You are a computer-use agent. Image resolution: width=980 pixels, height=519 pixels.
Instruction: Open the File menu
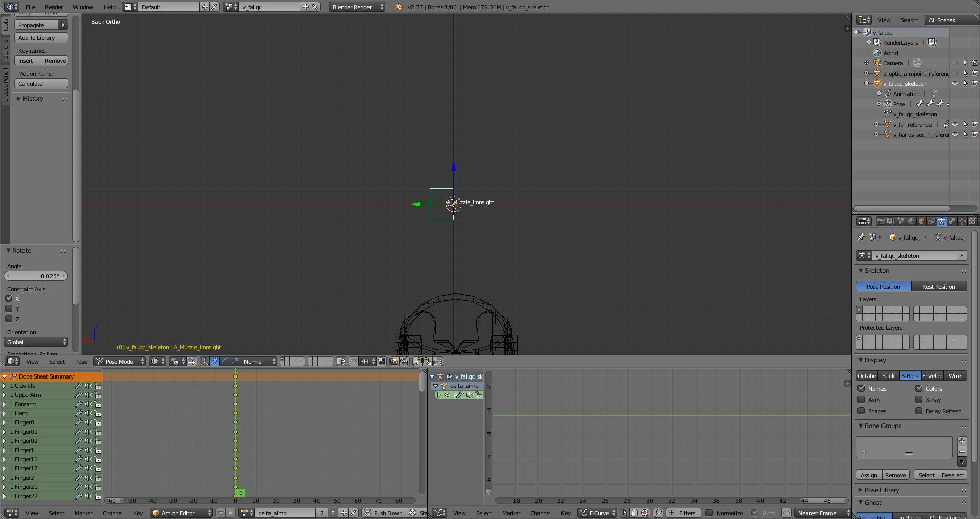tap(30, 7)
